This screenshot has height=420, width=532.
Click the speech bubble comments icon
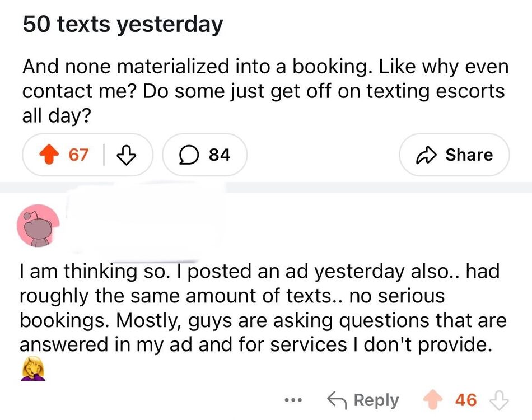click(188, 155)
